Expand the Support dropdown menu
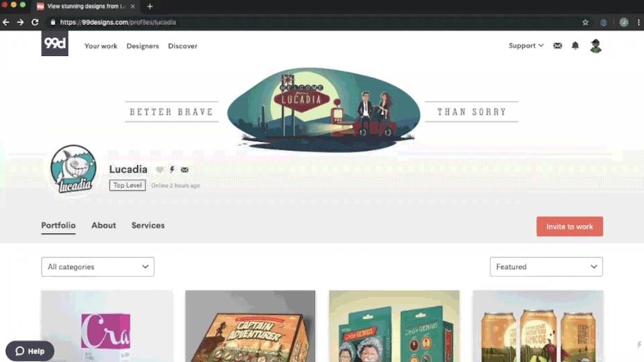This screenshot has width=644, height=362. [x=526, y=46]
